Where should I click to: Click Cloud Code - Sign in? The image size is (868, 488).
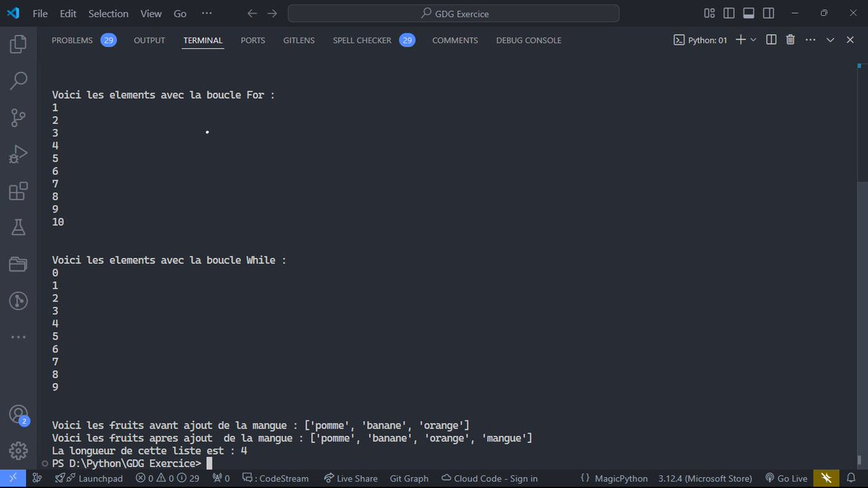489,478
